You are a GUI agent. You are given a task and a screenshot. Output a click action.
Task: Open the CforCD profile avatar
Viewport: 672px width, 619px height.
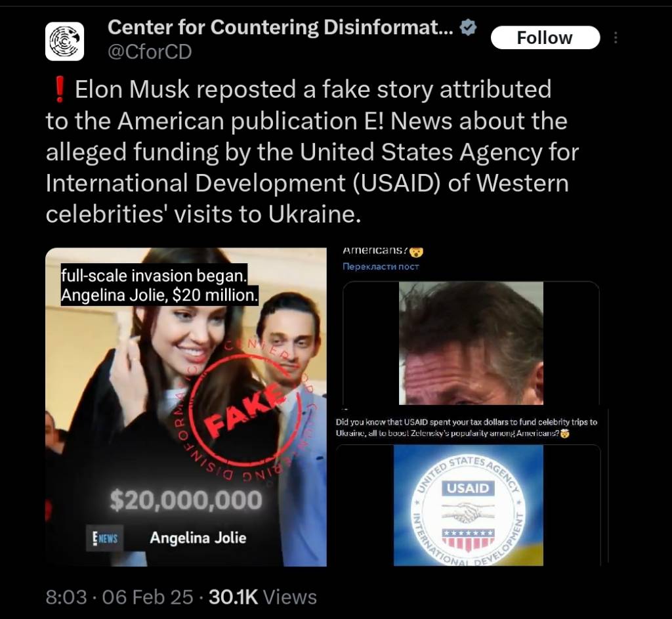point(65,41)
